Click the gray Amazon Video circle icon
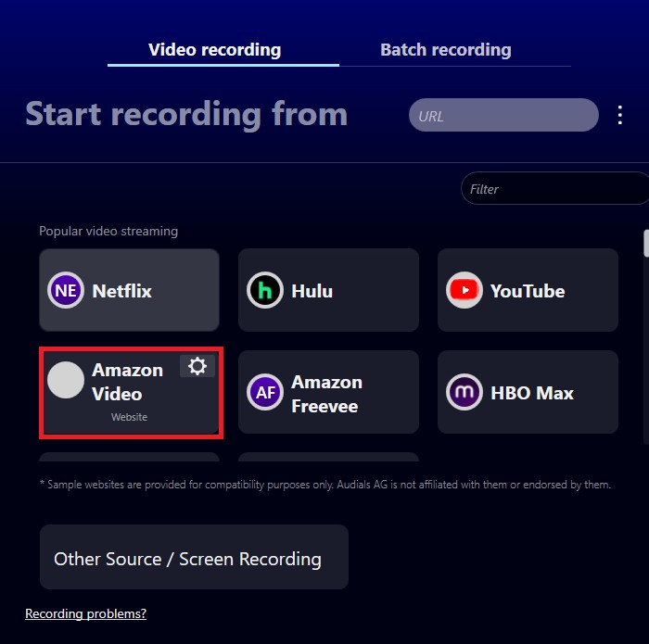649x644 pixels. click(66, 380)
